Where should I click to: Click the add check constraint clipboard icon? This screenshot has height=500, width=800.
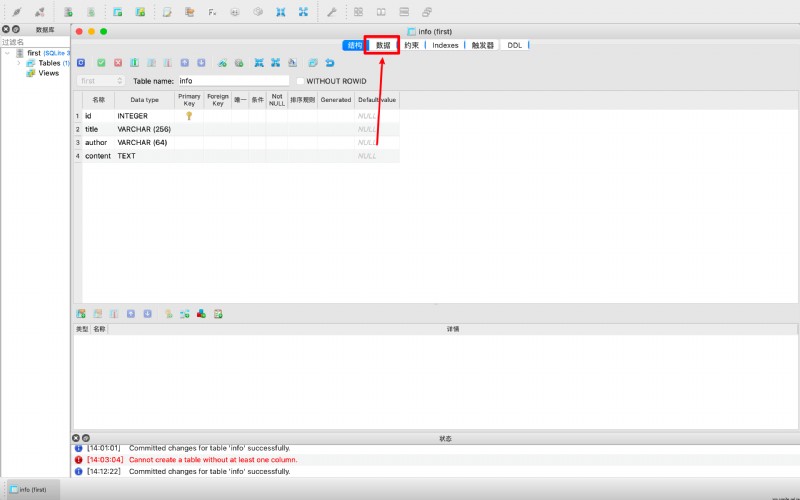218,314
